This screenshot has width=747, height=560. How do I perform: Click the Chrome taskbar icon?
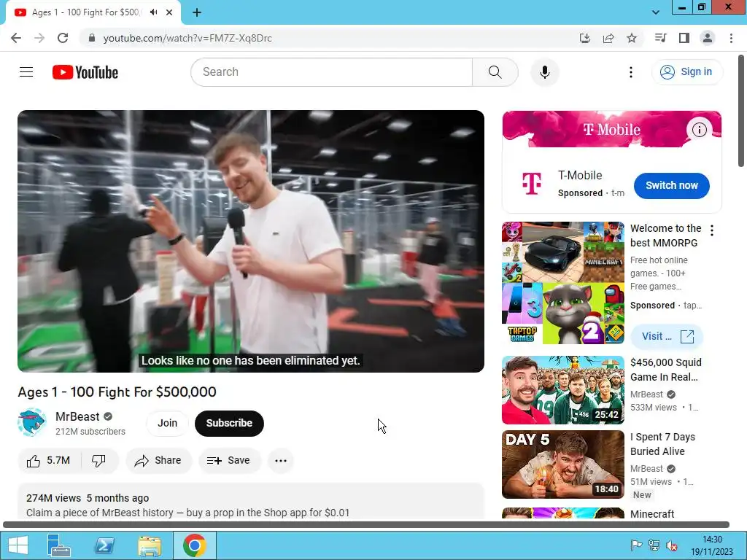pyautogui.click(x=194, y=545)
